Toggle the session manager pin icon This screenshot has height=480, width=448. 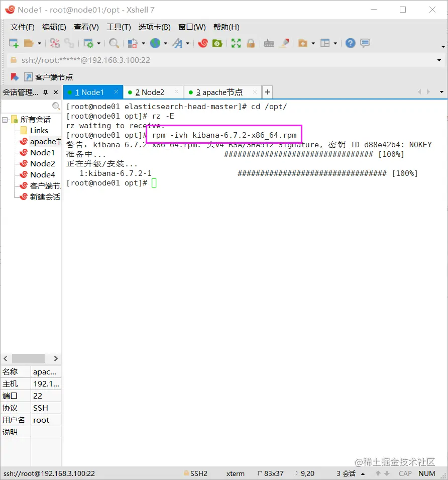46,92
